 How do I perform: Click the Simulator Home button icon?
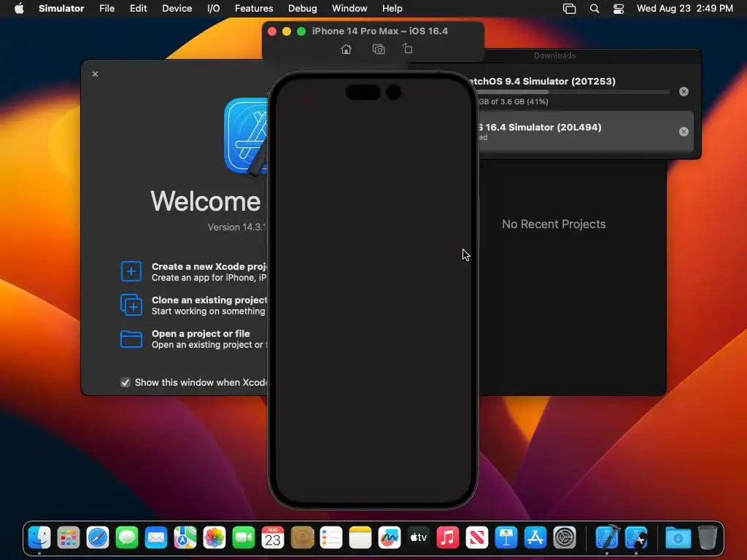[347, 49]
